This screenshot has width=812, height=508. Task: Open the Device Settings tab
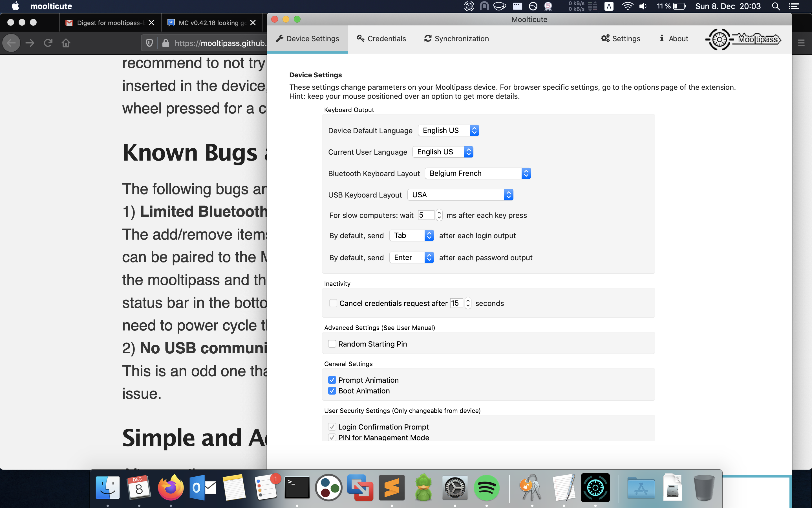[x=307, y=39]
